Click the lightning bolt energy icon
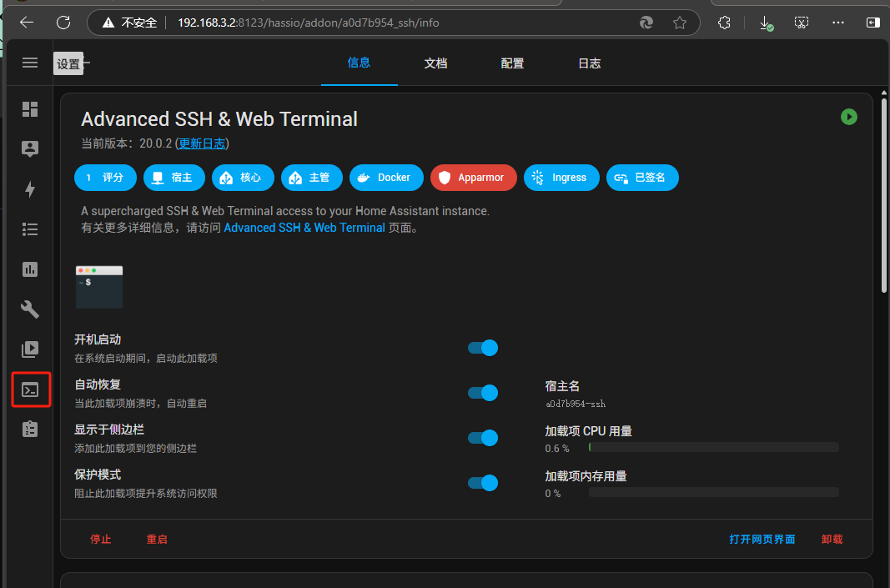 (x=30, y=189)
